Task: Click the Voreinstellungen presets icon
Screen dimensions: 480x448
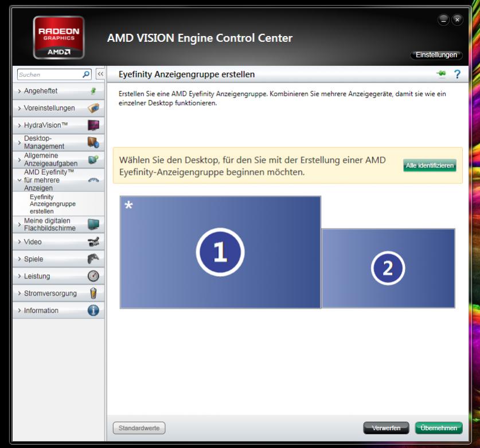Action: pyautogui.click(x=93, y=108)
